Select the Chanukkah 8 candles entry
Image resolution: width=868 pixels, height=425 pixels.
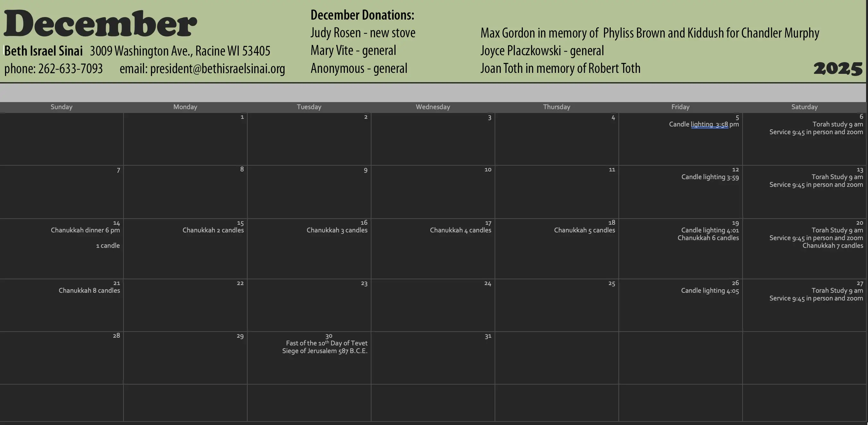[89, 291]
